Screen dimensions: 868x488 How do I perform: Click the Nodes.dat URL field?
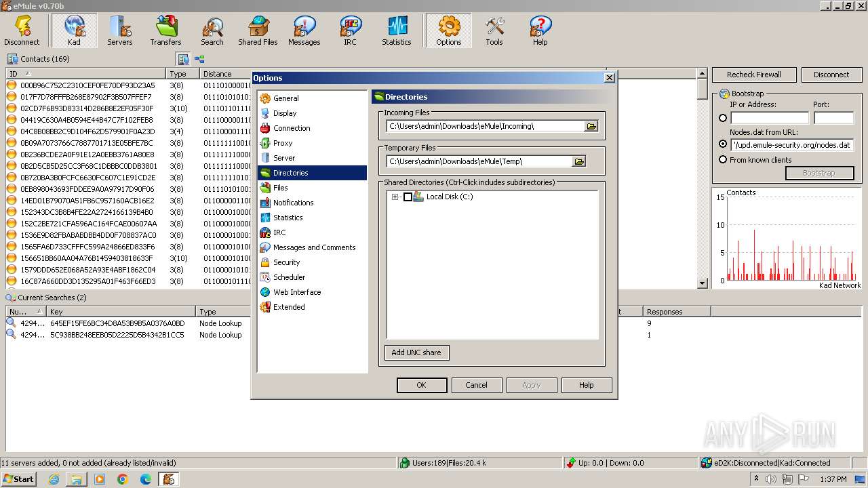pyautogui.click(x=791, y=145)
